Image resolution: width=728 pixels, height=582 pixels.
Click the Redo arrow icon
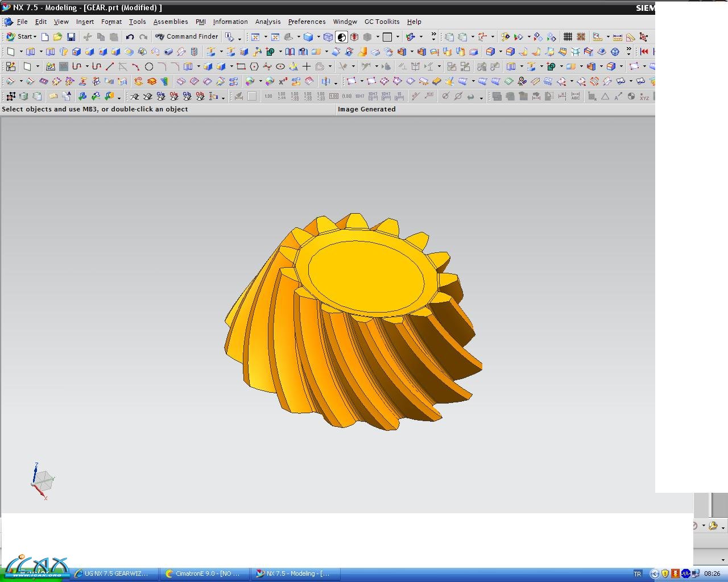pos(143,37)
